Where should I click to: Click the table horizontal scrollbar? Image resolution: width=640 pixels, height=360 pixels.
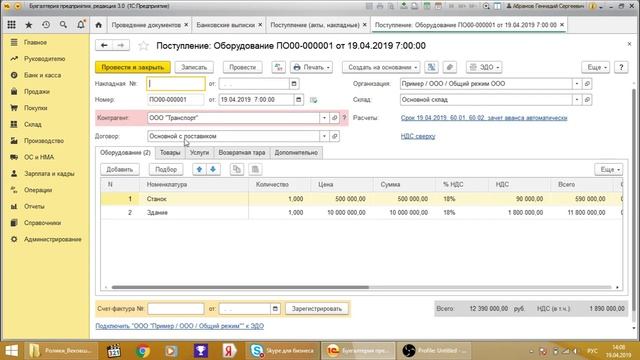240,287
